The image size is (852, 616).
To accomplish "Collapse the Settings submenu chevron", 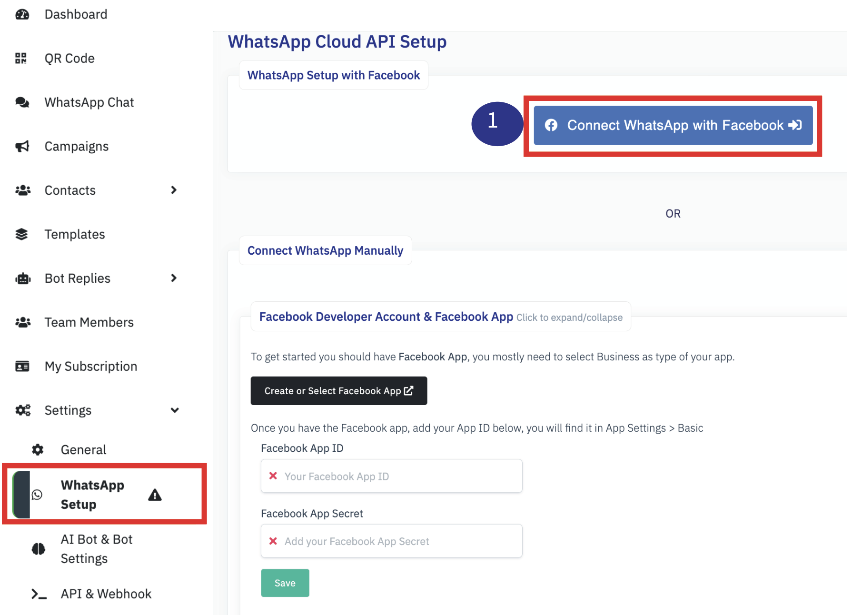I will click(175, 410).
